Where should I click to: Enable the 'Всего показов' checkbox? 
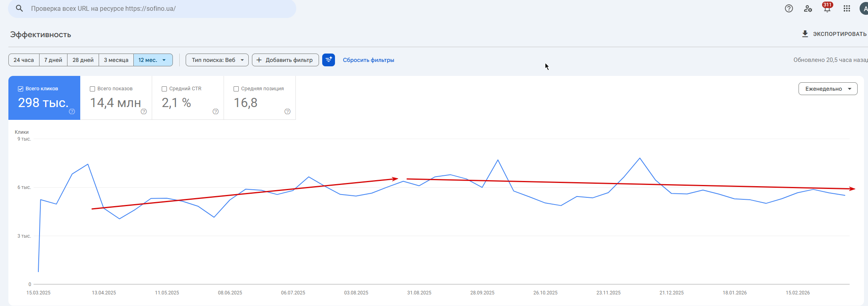pyautogui.click(x=93, y=89)
